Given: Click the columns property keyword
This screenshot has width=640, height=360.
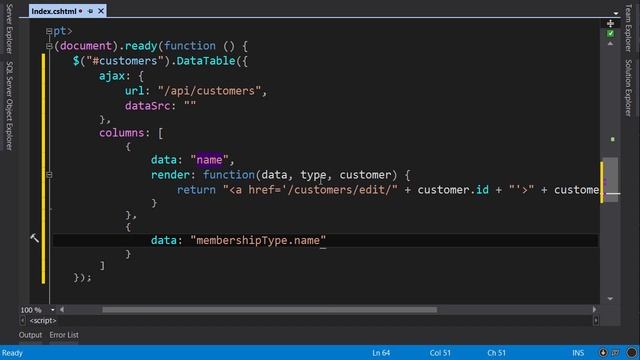Looking at the screenshot, I should point(122,133).
